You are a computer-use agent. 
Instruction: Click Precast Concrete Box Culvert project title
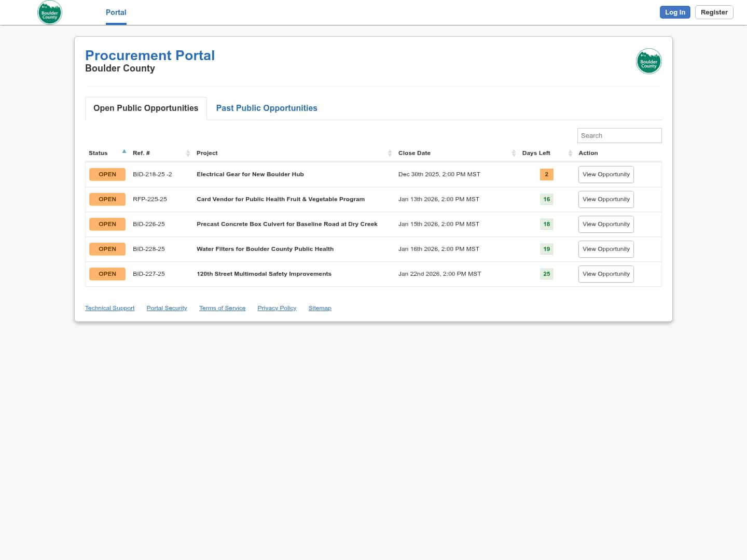287,225
